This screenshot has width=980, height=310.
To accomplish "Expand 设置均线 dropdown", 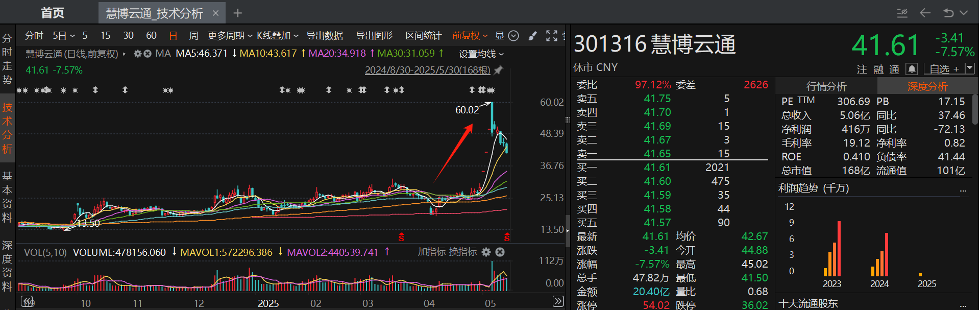I will click(x=481, y=54).
